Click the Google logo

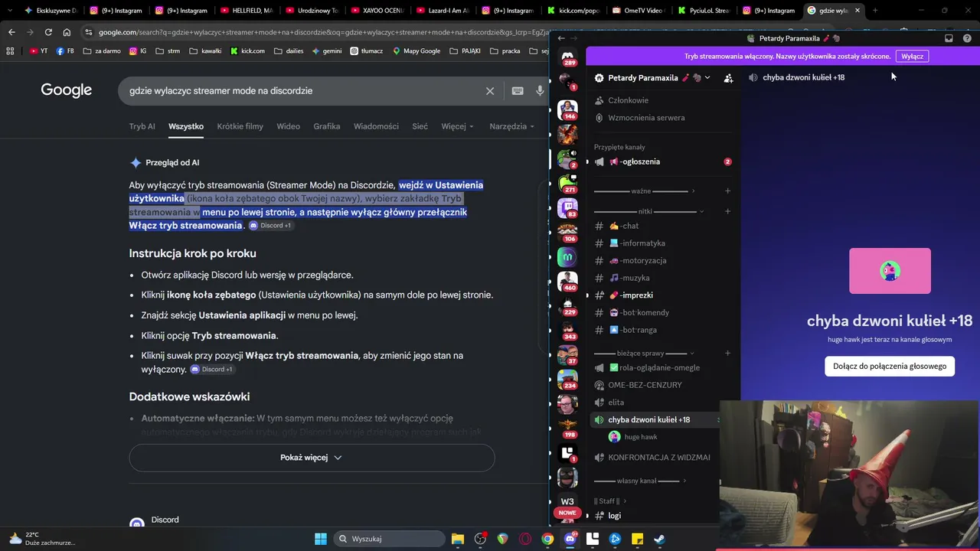point(67,90)
